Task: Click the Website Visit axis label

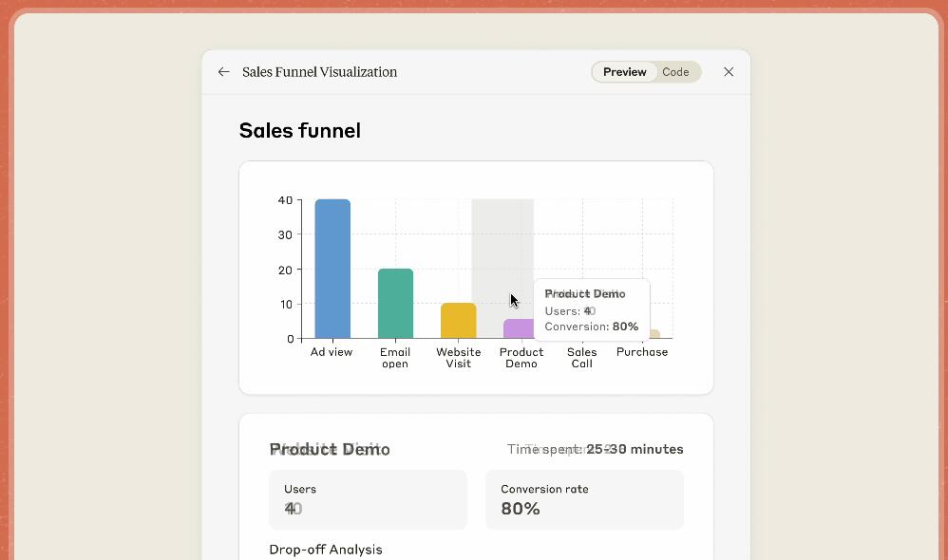Action: coord(458,358)
